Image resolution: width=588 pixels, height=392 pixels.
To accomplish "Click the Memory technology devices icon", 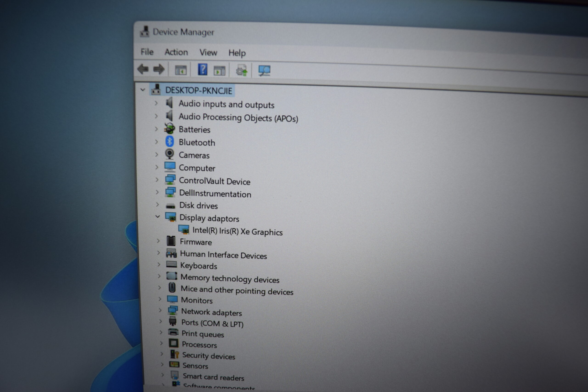I will pyautogui.click(x=172, y=276).
